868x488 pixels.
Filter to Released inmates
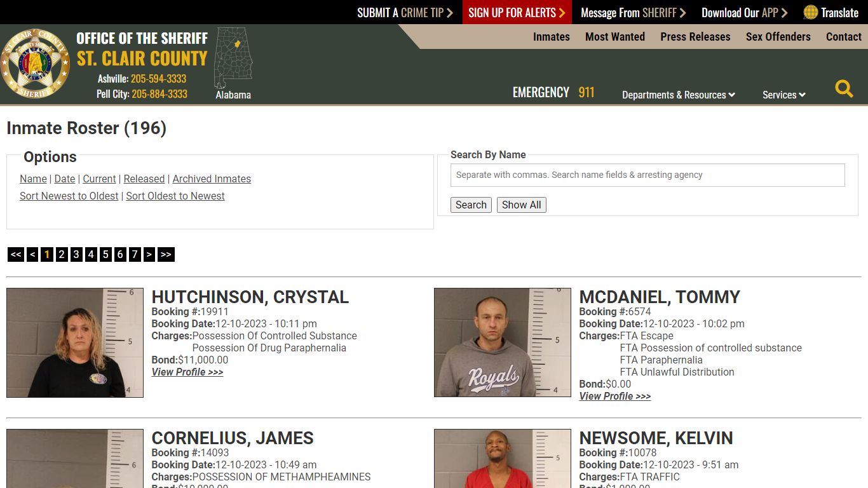(144, 179)
